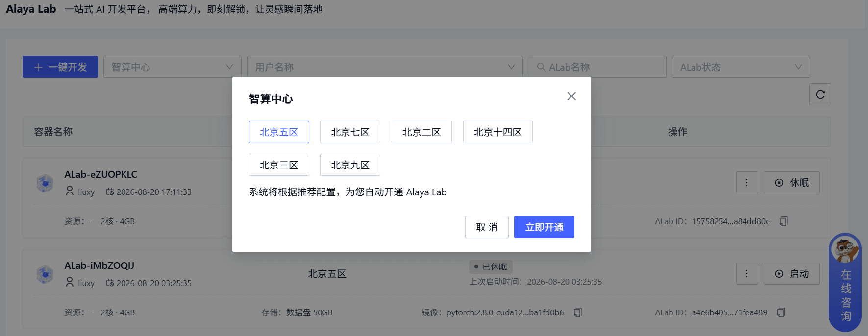Confirm with 立即开通 button
Viewport: 868px width, 336px height.
544,227
